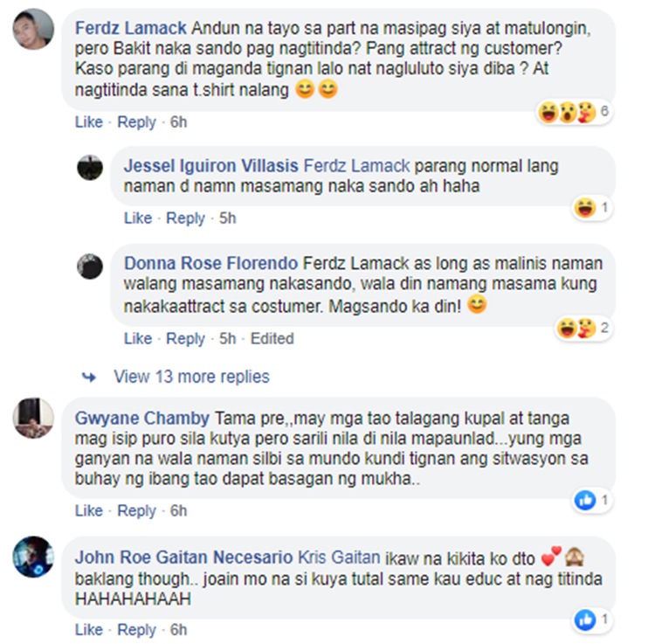Open Ferdz Lamack's profile picture
Image resolution: width=655 pixels, height=644 pixels.
pos(33,29)
